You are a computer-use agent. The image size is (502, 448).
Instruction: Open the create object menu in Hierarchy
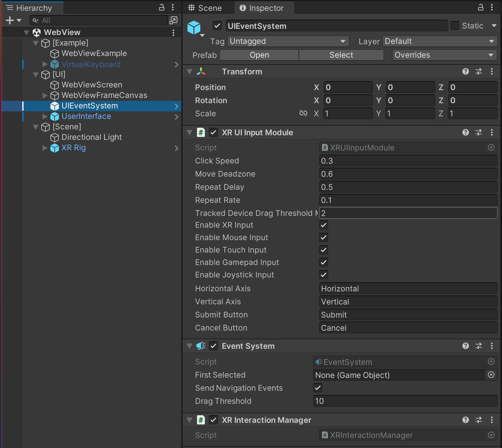coord(9,20)
